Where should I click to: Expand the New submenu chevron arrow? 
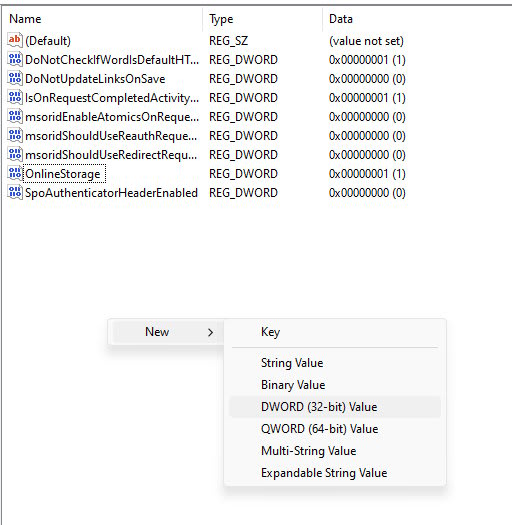[x=210, y=332]
